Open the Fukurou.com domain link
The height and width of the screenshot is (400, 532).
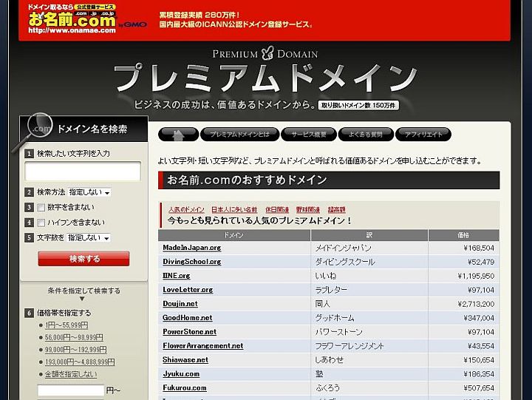(185, 387)
